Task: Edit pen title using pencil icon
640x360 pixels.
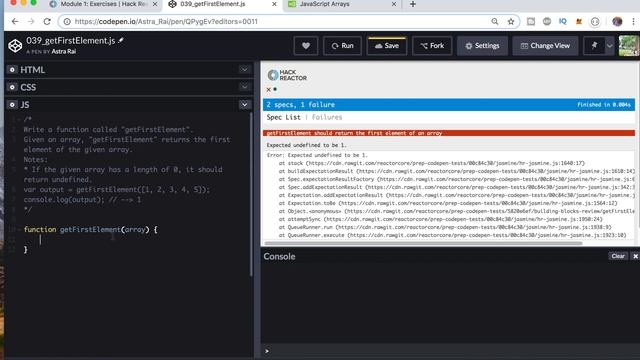Action: click(121, 40)
